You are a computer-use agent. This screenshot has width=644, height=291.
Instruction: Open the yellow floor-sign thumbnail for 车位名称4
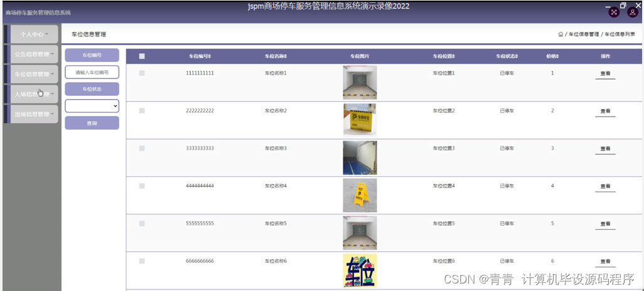pos(360,195)
